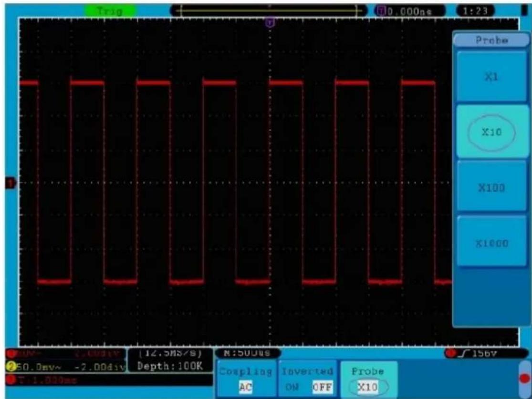Click the yellow channel 2 indicator icon

tap(11, 367)
